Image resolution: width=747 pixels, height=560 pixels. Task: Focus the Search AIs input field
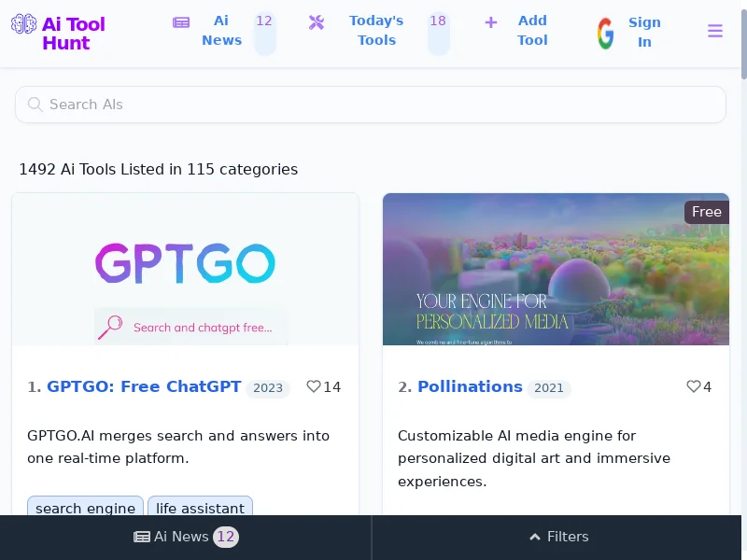coord(371,105)
